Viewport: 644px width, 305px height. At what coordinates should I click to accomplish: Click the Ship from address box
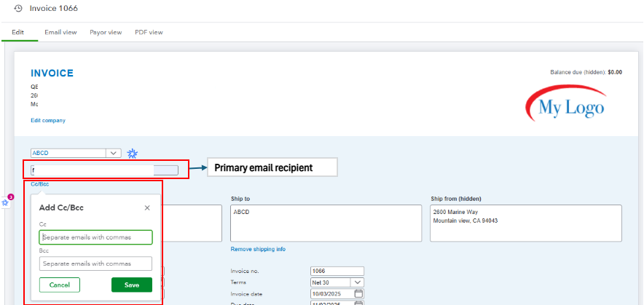pos(526,223)
